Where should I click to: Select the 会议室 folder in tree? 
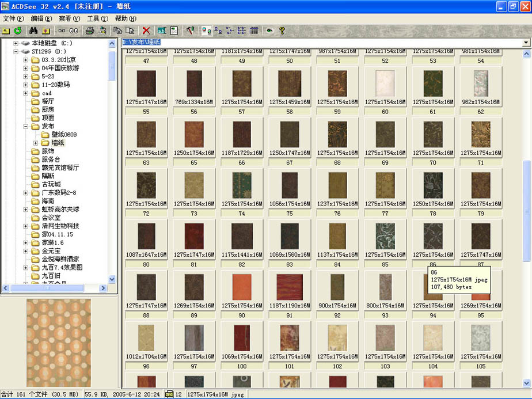click(x=51, y=218)
